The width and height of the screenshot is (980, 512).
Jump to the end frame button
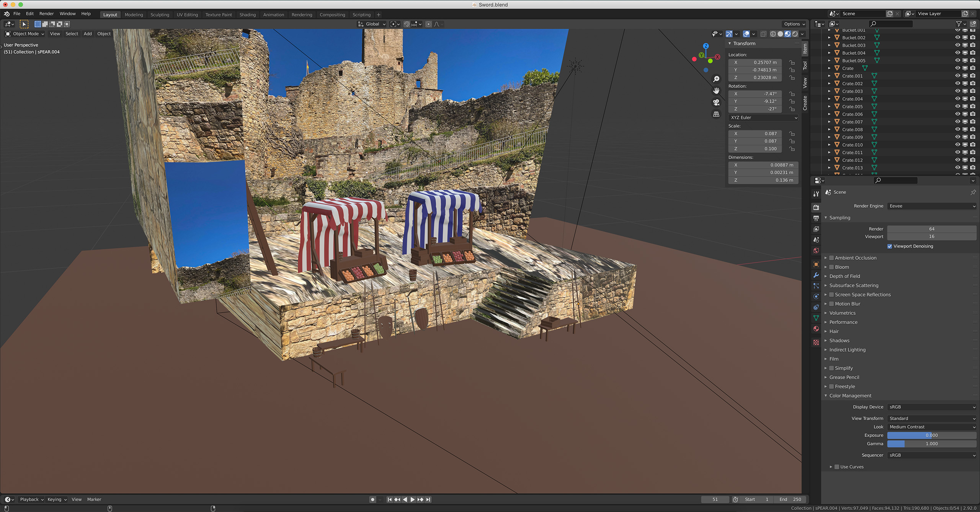point(428,499)
